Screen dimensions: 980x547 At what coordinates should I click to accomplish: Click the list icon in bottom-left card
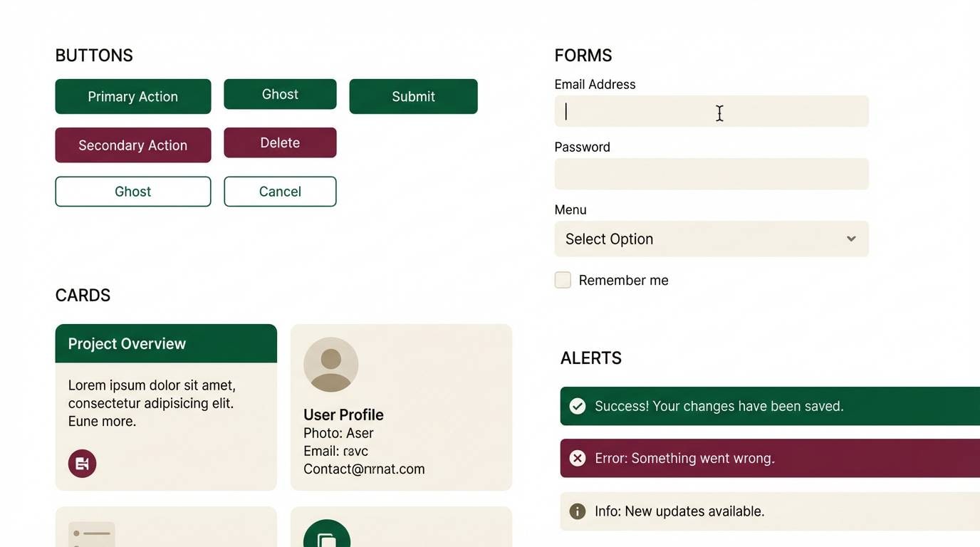coord(92,535)
